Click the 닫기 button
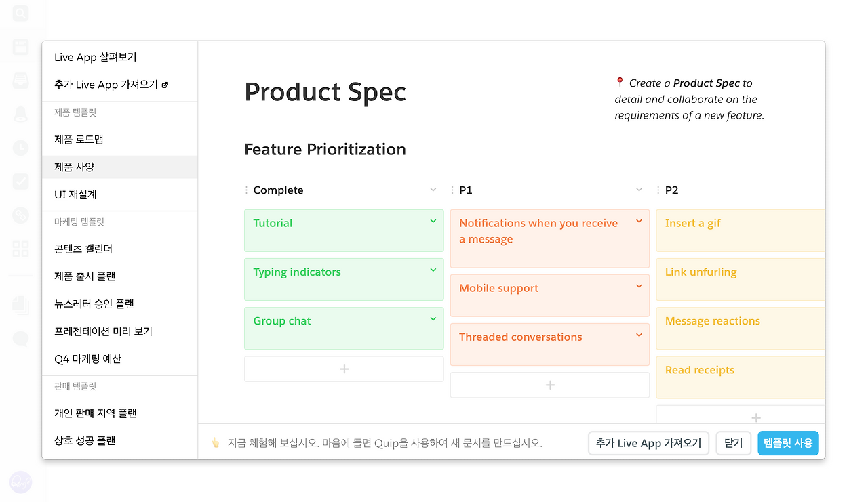This screenshot has height=502, width=868. pos(734,443)
